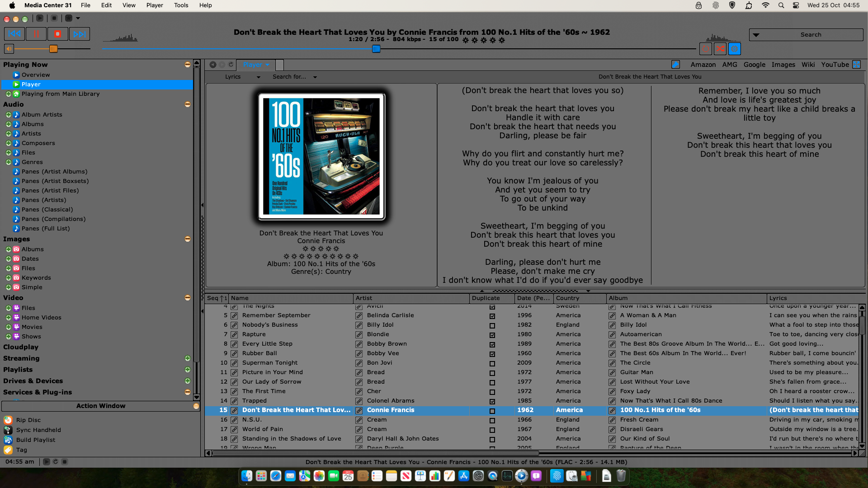
Task: Toggle Duplicate checkbox for N.S.U.
Action: pos(492,421)
